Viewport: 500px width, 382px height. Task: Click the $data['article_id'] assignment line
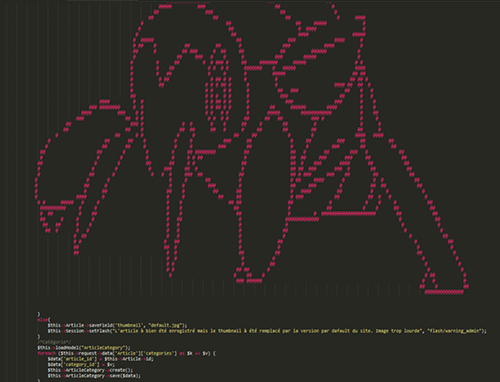(x=100, y=359)
